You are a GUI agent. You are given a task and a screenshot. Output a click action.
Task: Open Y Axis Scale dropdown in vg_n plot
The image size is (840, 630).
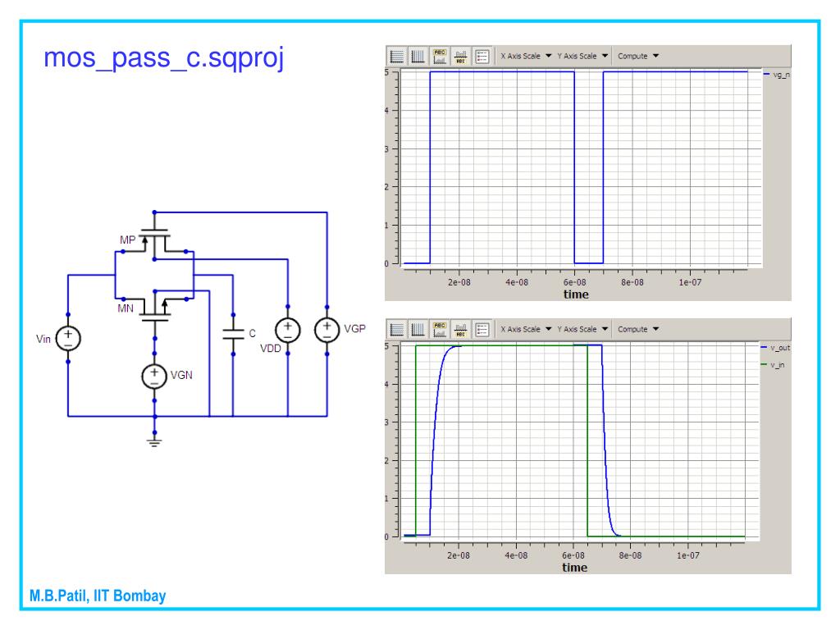[583, 56]
